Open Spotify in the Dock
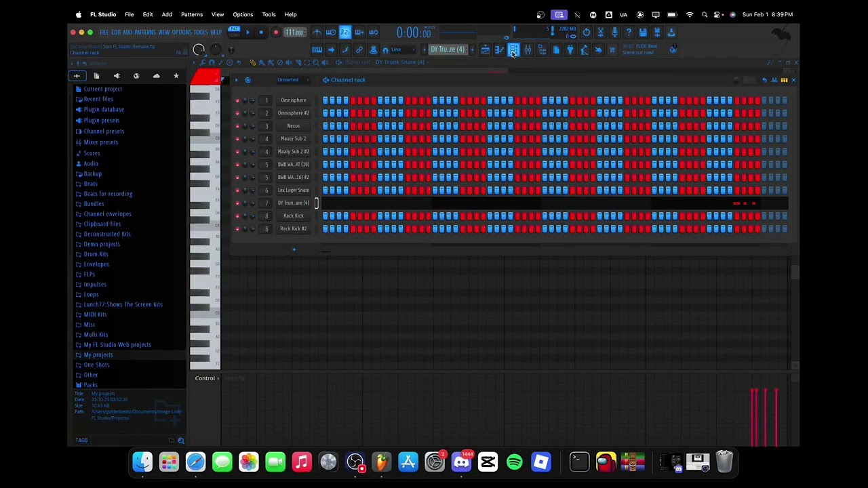The width and height of the screenshot is (868, 488). point(515,462)
